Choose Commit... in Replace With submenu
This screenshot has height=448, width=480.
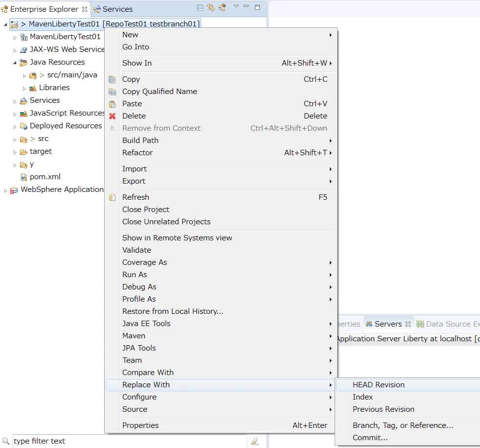coord(408,438)
